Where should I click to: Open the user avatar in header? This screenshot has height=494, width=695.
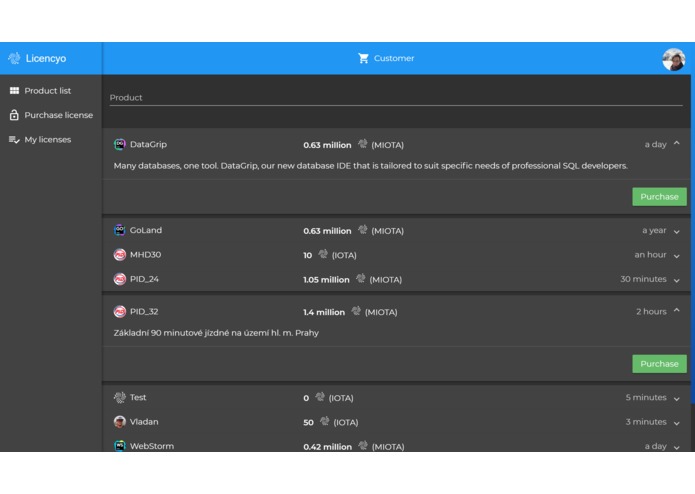click(673, 59)
